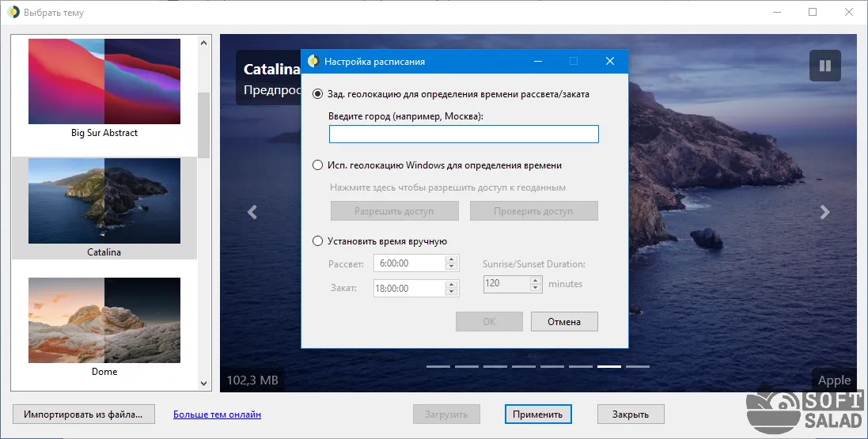Select the Dome theme thumbnail
Viewport: 868px width, 439px height.
point(104,320)
